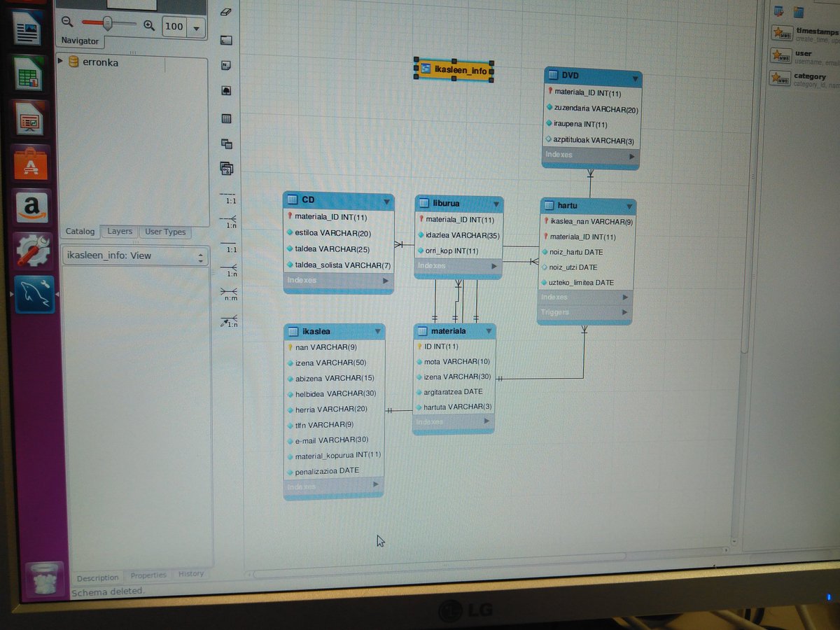Select the new View tool
Screen dimensions: 840x630
coord(226,144)
